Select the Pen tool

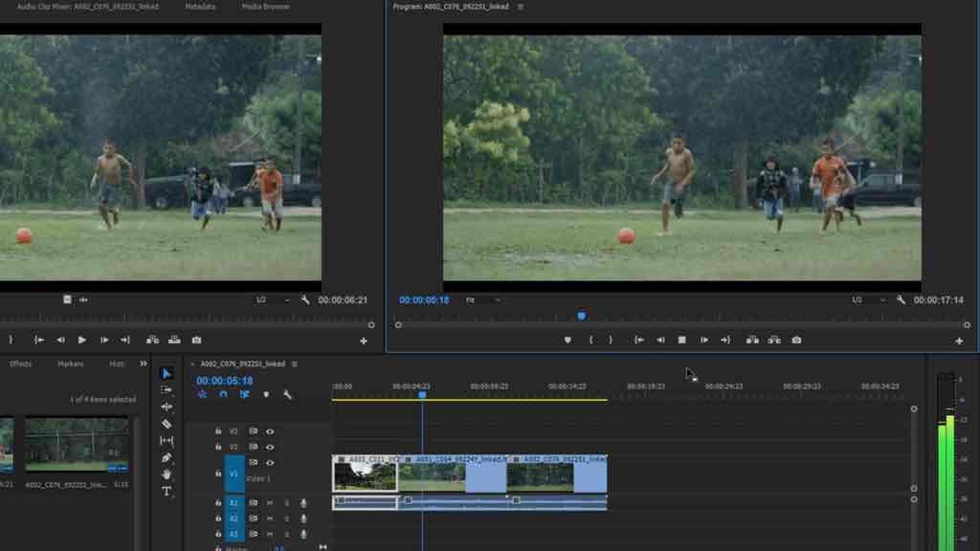pos(167,458)
